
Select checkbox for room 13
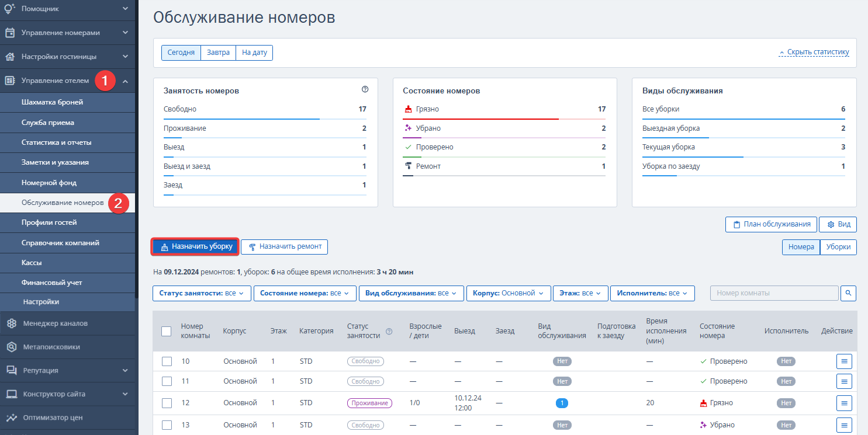point(167,425)
